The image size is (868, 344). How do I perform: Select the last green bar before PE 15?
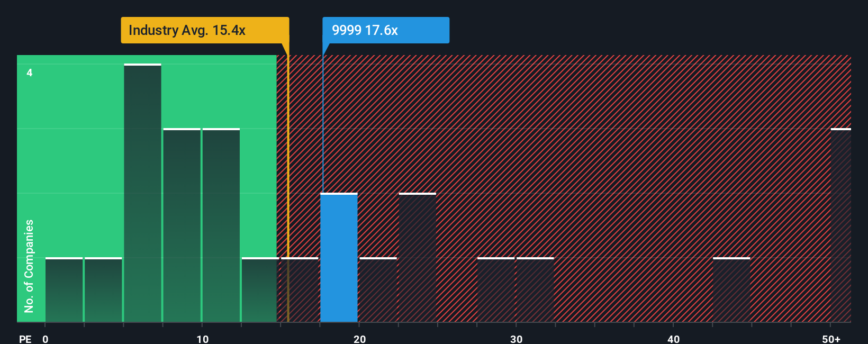(x=260, y=290)
